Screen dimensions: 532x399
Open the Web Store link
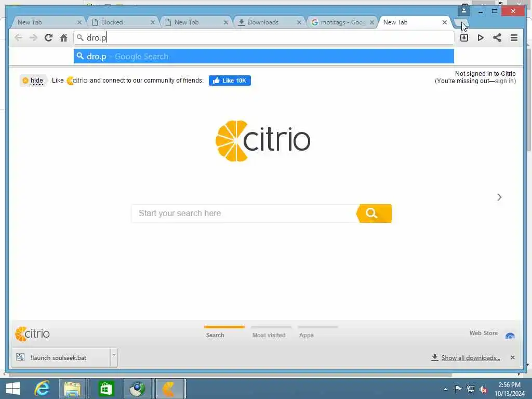tap(484, 333)
